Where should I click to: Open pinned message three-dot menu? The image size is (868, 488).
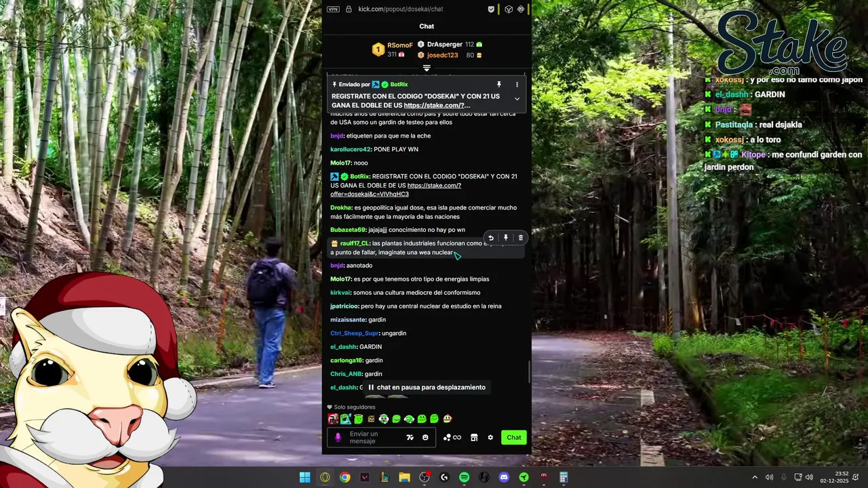click(x=517, y=85)
